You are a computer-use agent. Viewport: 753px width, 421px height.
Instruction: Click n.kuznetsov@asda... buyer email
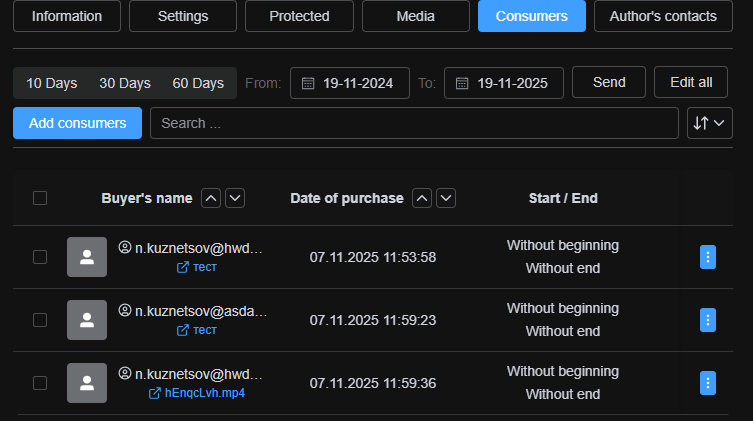[x=201, y=311]
